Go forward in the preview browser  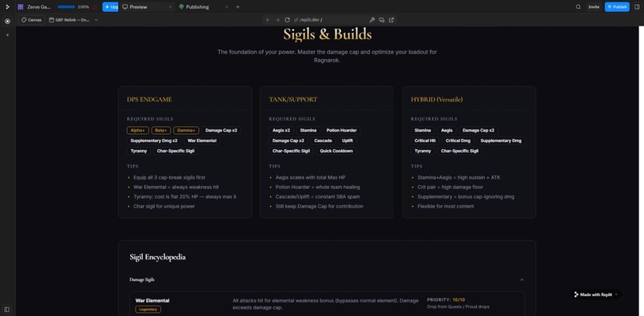(277, 20)
